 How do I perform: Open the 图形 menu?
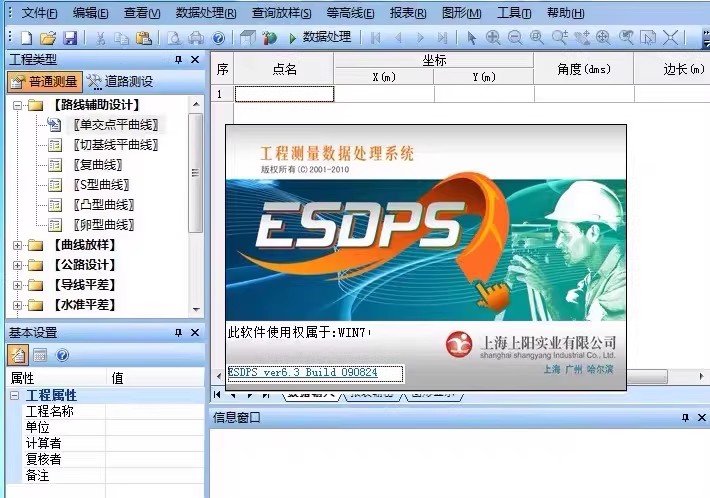coord(461,13)
